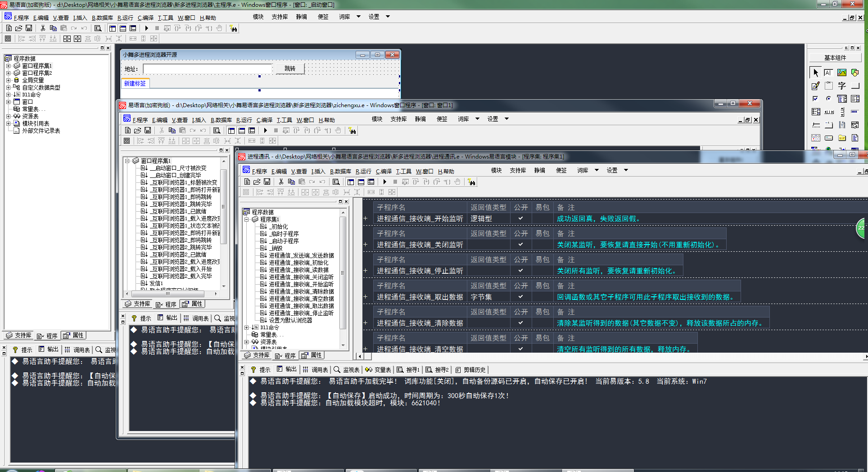Expand 窗口程序集1 in main program tree
Viewport: 868px width, 472px height.
pyautogui.click(x=8, y=66)
